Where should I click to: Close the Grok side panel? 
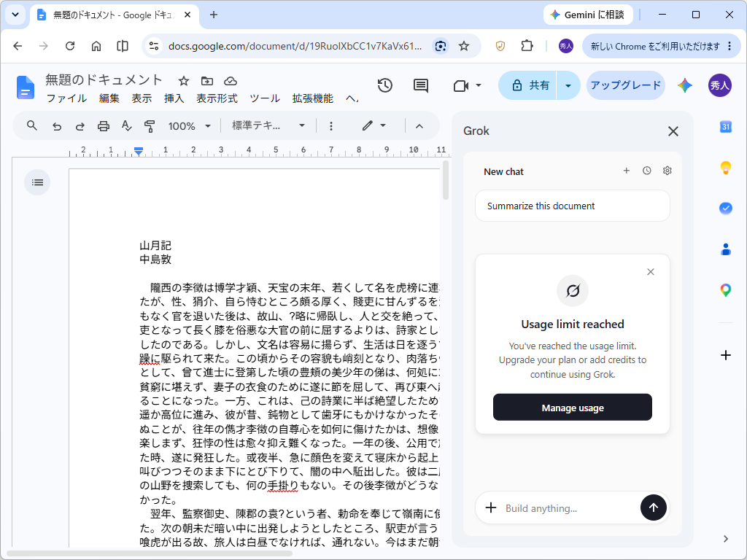point(673,131)
